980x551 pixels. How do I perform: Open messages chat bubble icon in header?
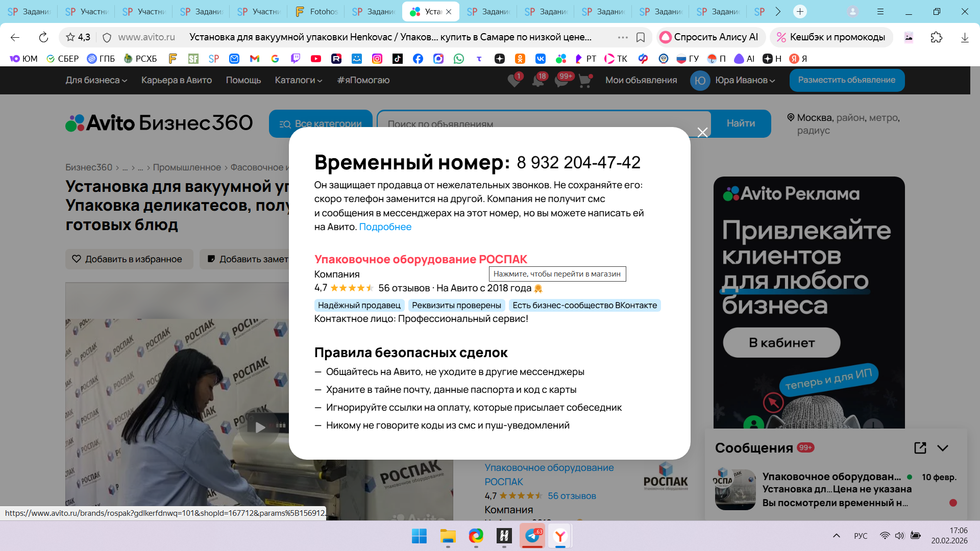[x=561, y=81]
